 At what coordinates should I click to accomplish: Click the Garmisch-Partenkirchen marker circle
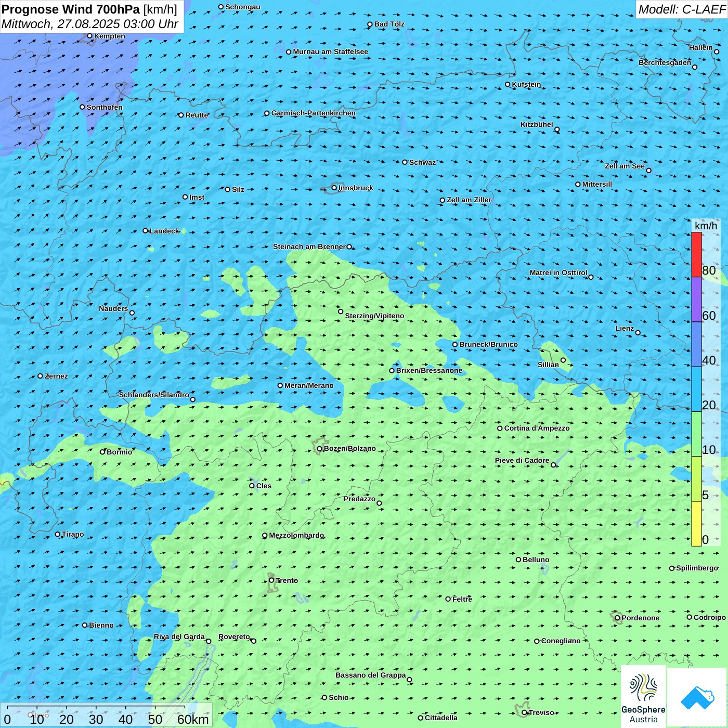267,113
